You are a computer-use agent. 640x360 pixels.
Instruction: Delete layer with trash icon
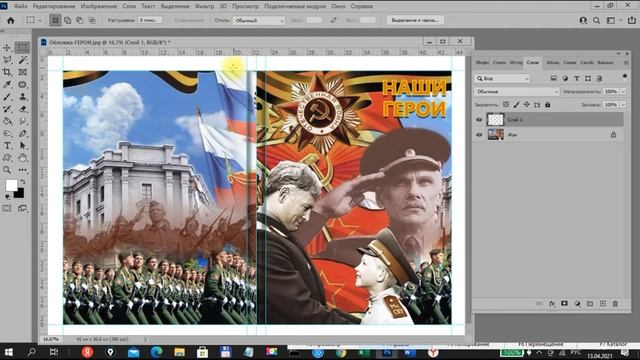(615, 304)
